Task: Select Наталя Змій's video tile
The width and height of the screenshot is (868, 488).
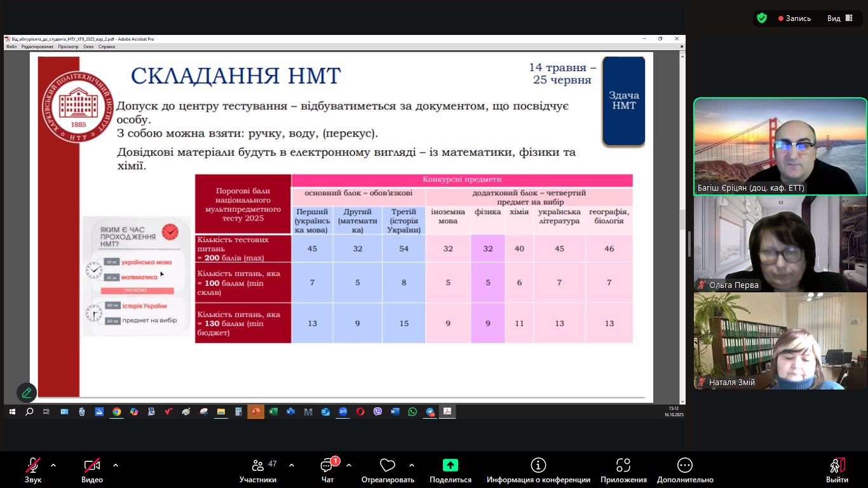Action: click(x=780, y=341)
